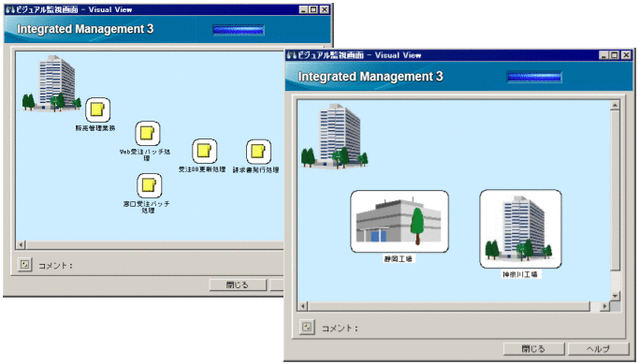Image resolution: width=639 pixels, height=364 pixels.
Task: Click 閉じる button in the front window
Action: (x=534, y=349)
